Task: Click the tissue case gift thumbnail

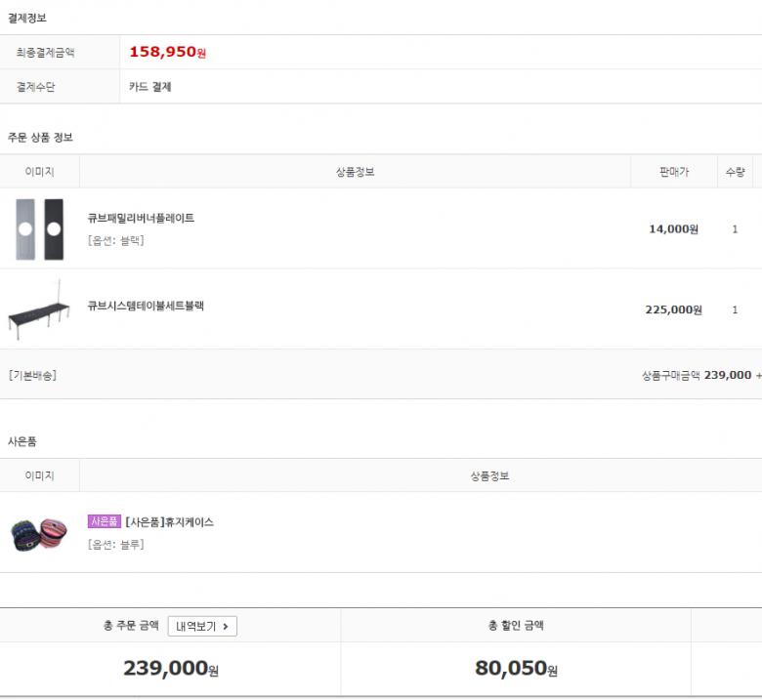Action: coord(40,533)
